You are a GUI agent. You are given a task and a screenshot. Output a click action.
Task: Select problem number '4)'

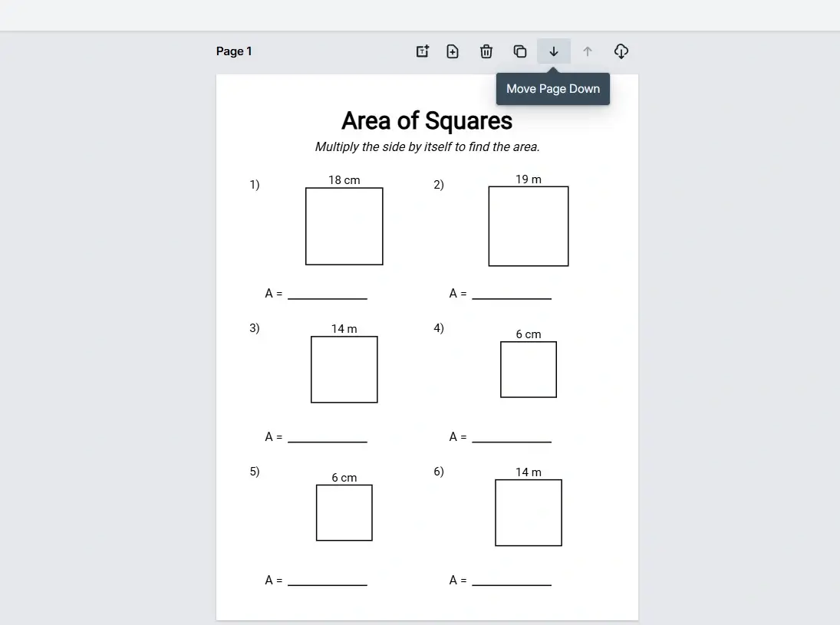click(x=439, y=328)
